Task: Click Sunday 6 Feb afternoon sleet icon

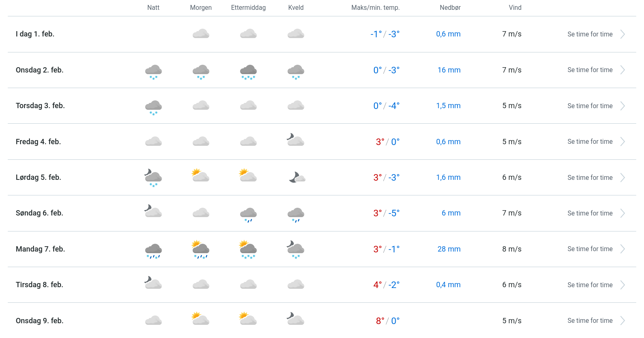Action: [248, 214]
